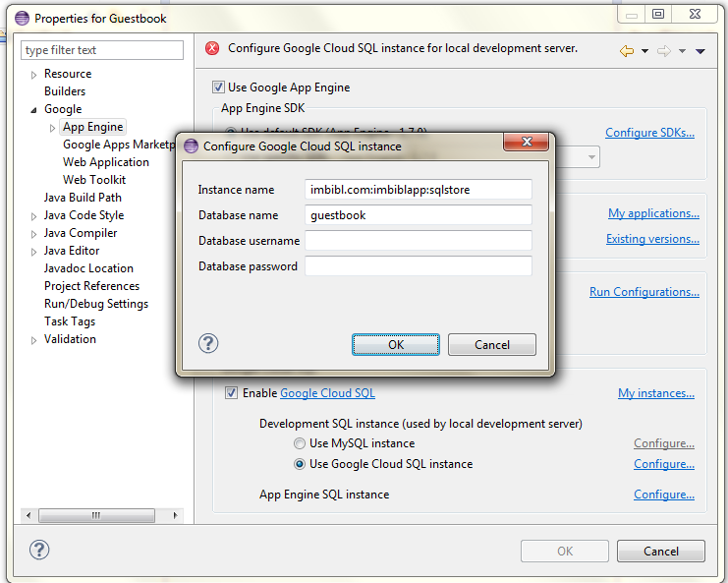Disable the Enable Google Cloud SQL checkbox

tap(231, 393)
